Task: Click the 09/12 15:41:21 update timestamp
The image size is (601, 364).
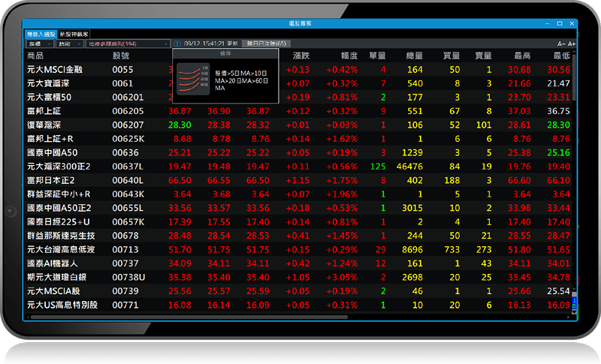Action: (x=206, y=44)
